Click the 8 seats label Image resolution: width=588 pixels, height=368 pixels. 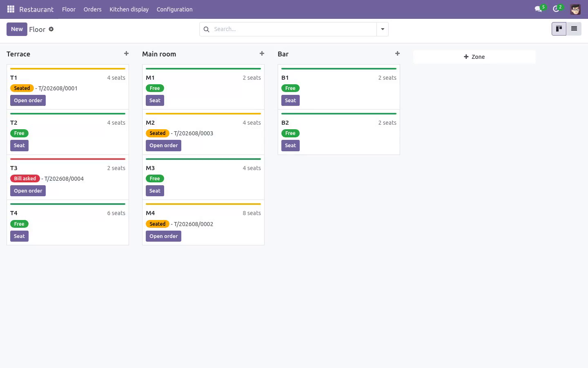pyautogui.click(x=252, y=213)
